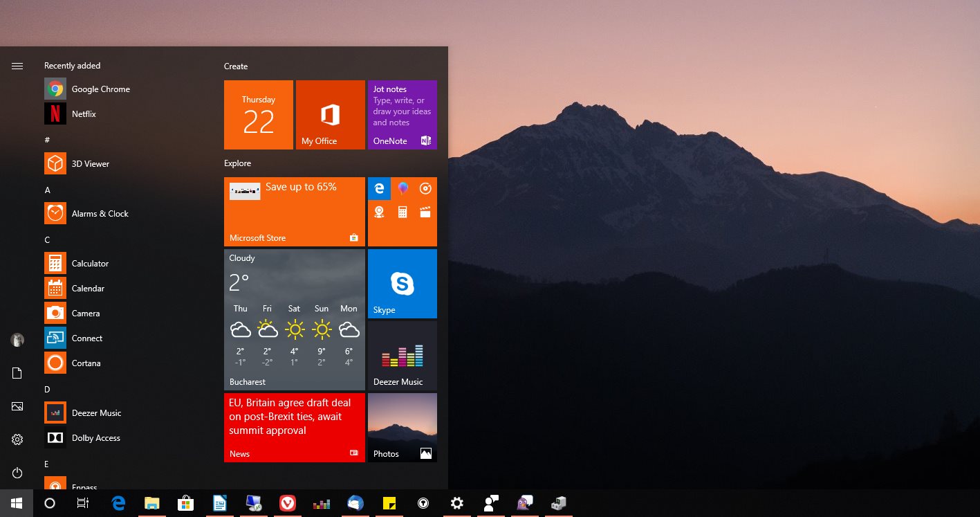Open Microsoft Edge from the taskbar

coord(118,503)
